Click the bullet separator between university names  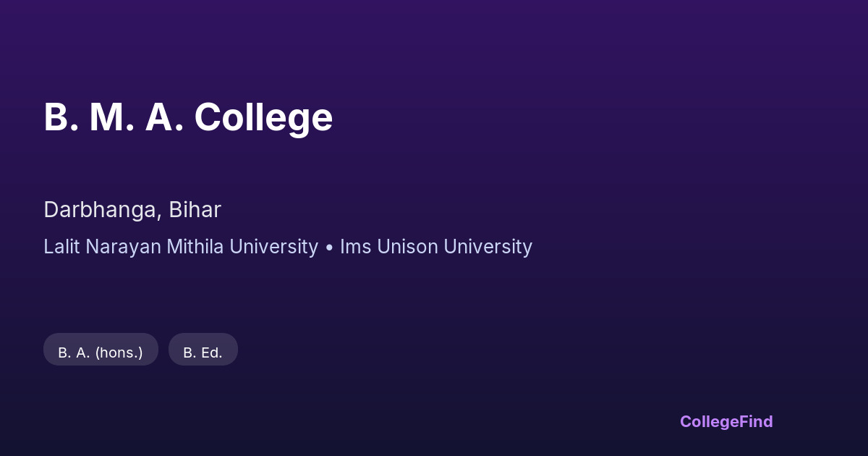(x=329, y=248)
